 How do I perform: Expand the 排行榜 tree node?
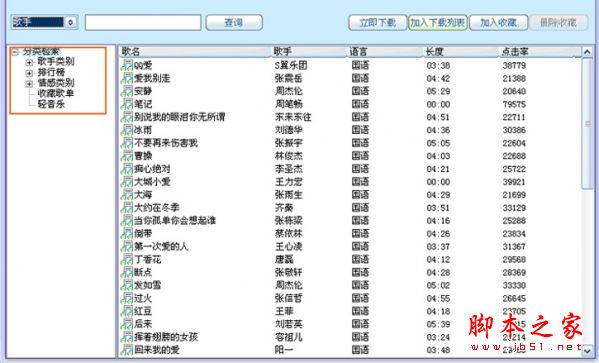pyautogui.click(x=29, y=73)
